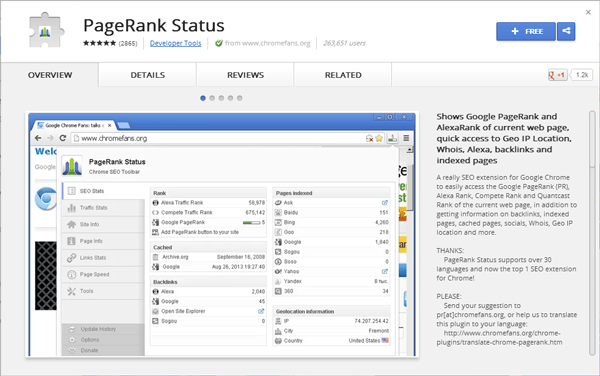Open the Developer Tools category link
This screenshot has height=376, width=600.
[x=175, y=43]
